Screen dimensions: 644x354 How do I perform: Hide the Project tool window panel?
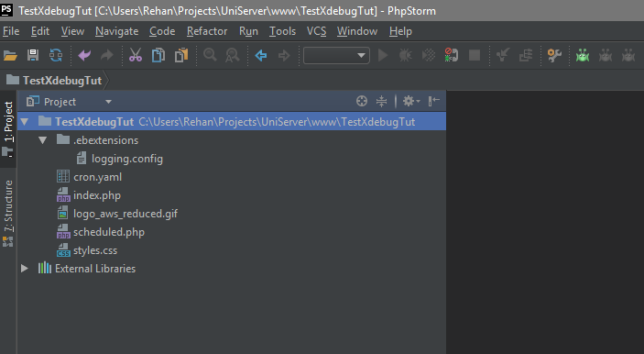tap(433, 101)
